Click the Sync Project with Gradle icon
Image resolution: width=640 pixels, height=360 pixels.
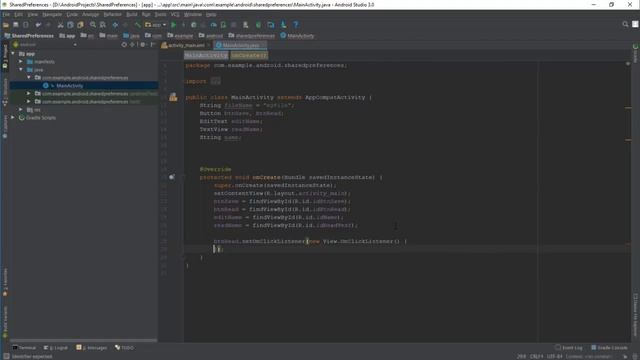point(258,25)
